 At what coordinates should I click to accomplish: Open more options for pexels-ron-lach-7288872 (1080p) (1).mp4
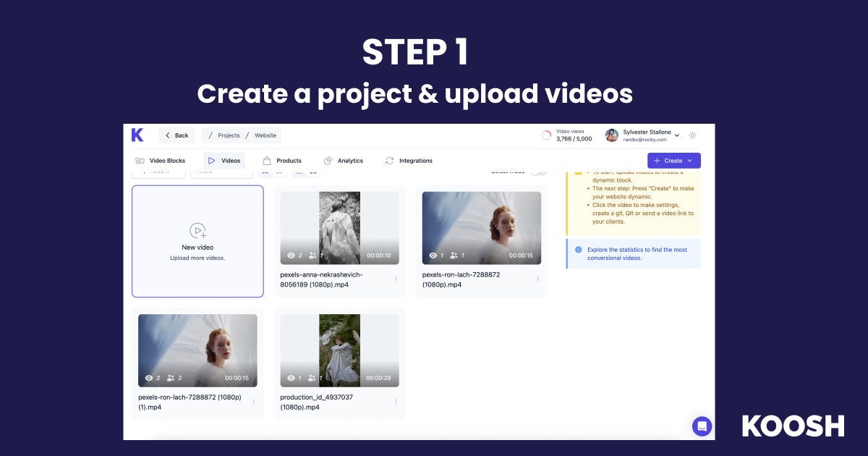pos(253,402)
